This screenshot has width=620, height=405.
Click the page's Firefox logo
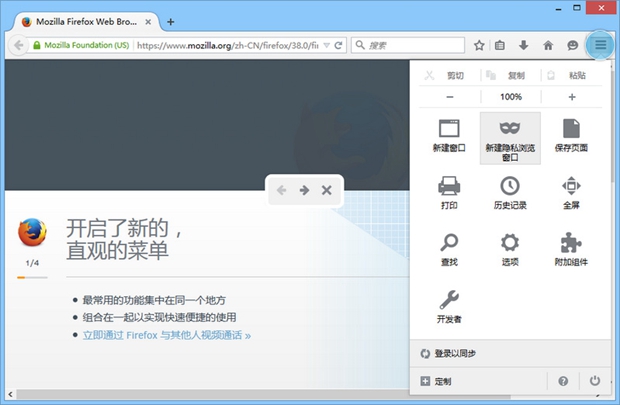pyautogui.click(x=32, y=233)
